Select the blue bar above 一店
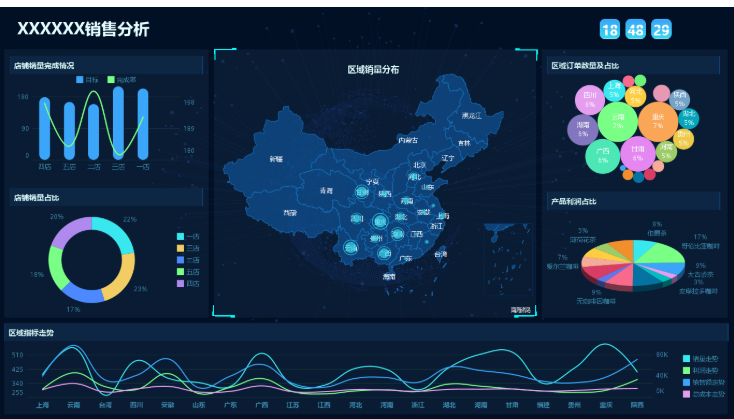Viewport: 734px width, 419px height. click(143, 124)
